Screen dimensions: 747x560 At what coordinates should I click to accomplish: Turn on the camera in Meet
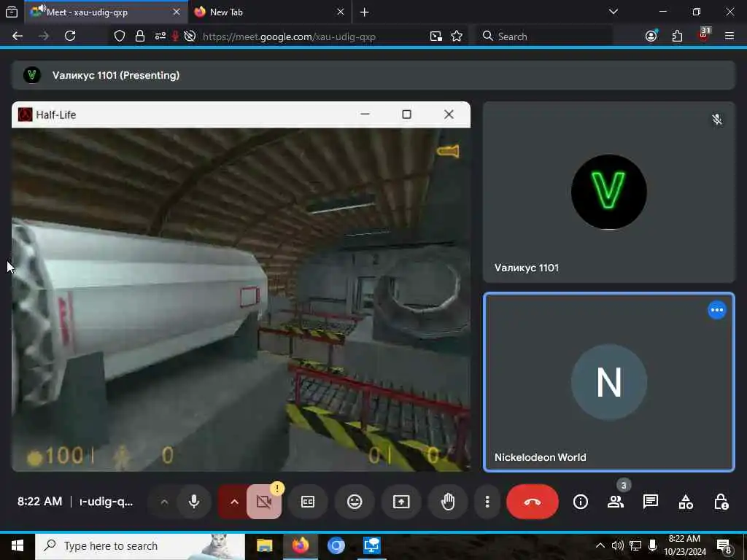(x=264, y=502)
